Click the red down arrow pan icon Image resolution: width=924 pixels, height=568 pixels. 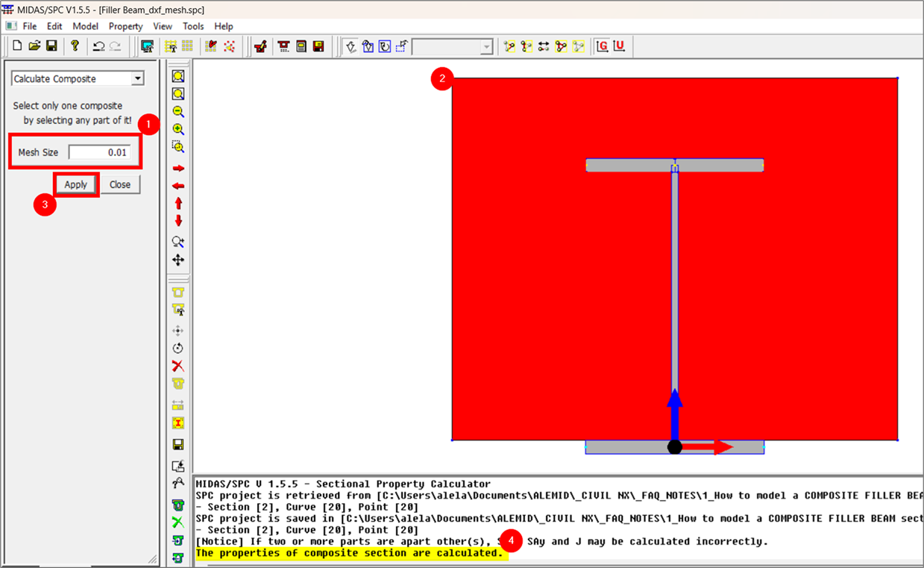(178, 221)
